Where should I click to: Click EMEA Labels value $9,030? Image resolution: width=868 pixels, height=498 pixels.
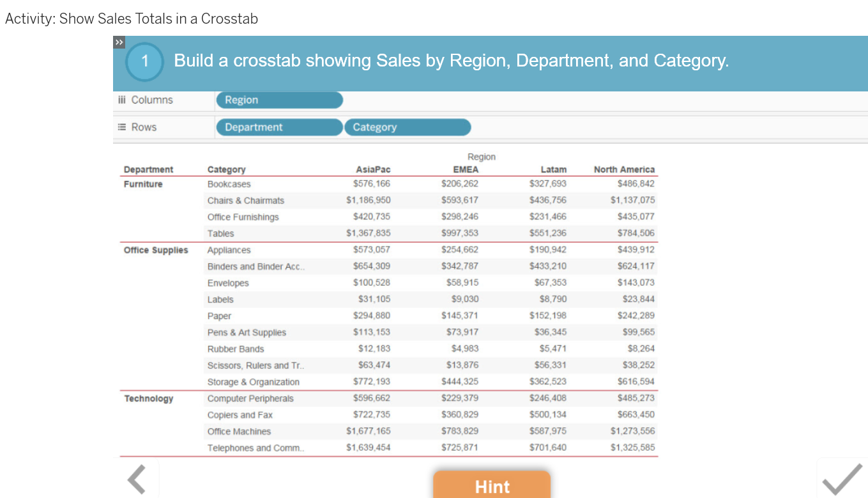click(465, 300)
